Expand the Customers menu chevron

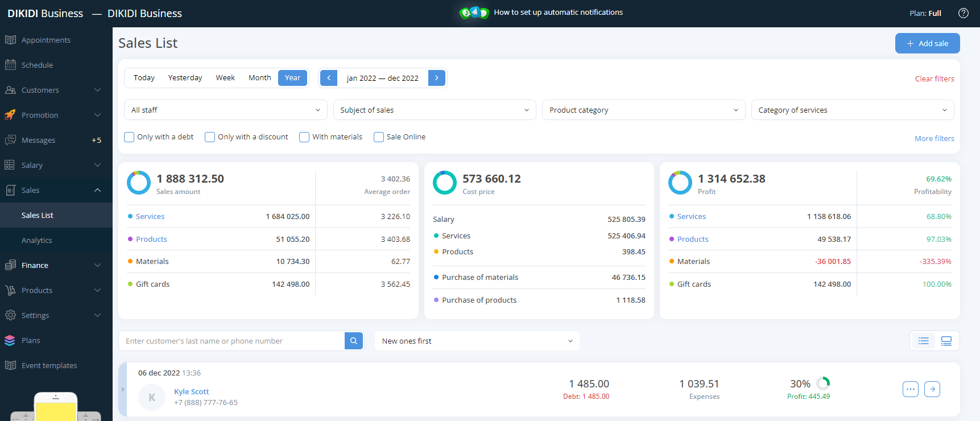(97, 90)
